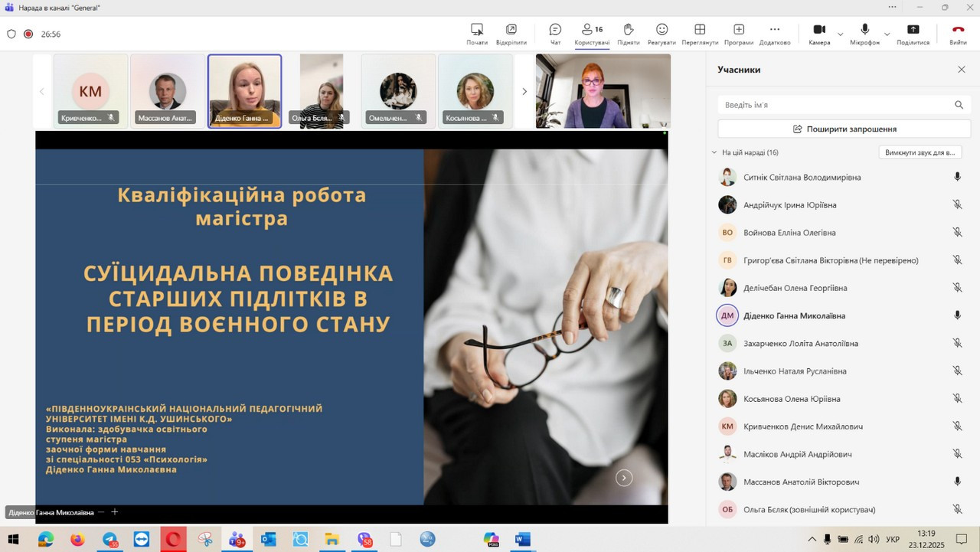The width and height of the screenshot is (980, 552).
Task: Select Діденко Ганна video tile
Action: click(x=244, y=90)
